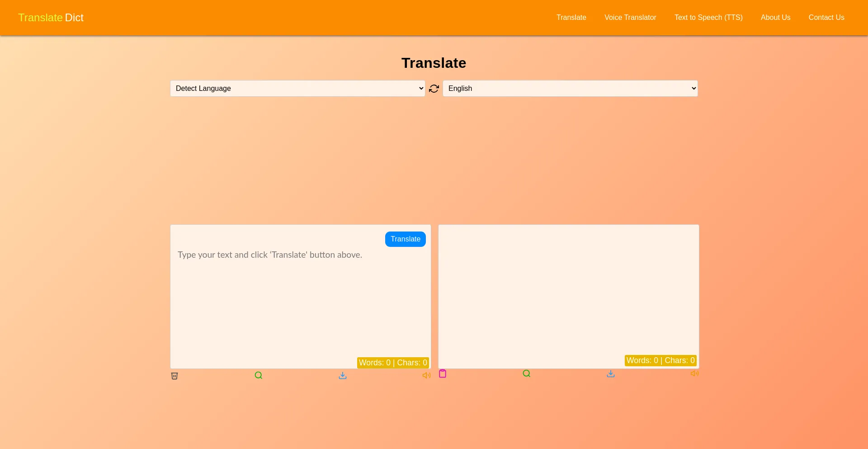
Task: Swap languages with the circular arrows icon
Action: point(434,89)
